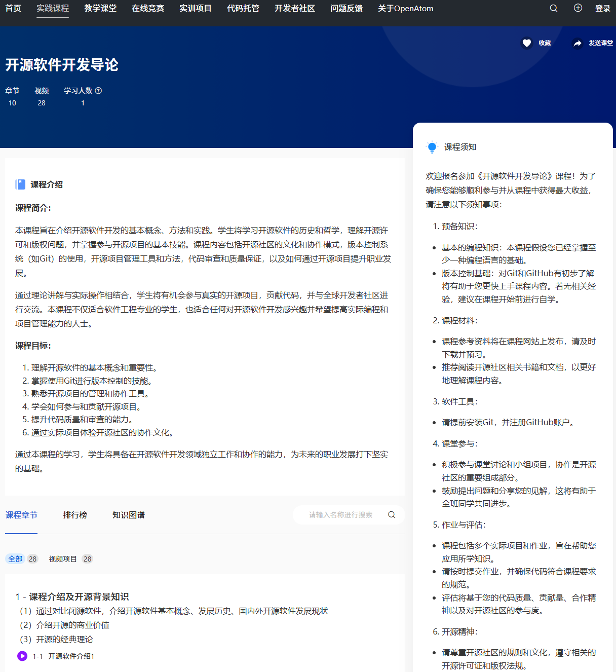Click the lightbulb icon next to 课程须知

pyautogui.click(x=432, y=147)
